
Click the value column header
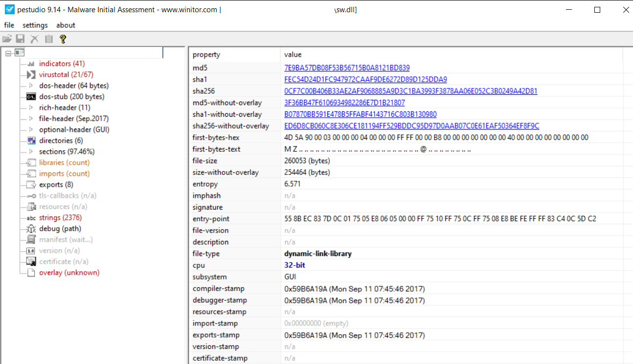tap(452, 55)
